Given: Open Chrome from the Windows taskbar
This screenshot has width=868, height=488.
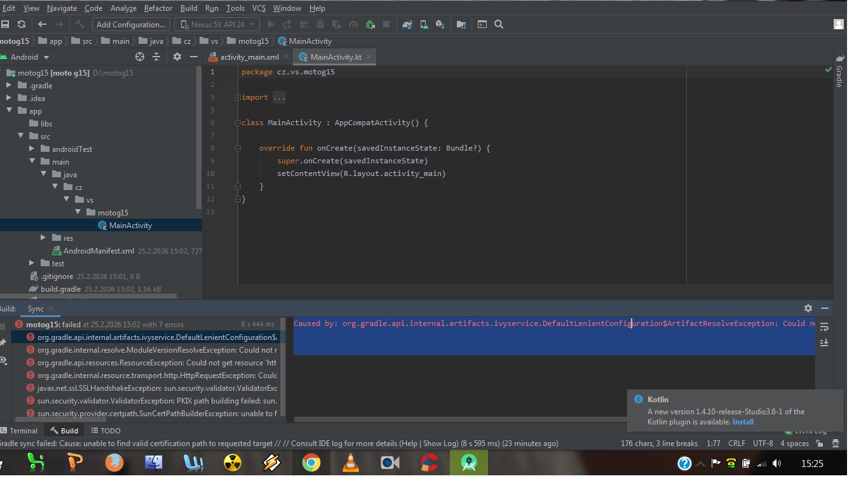Looking at the screenshot, I should pyautogui.click(x=311, y=463).
